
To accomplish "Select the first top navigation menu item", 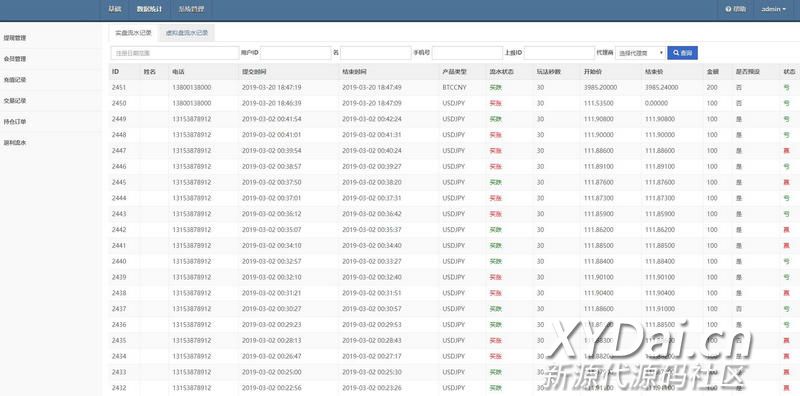I will point(115,9).
